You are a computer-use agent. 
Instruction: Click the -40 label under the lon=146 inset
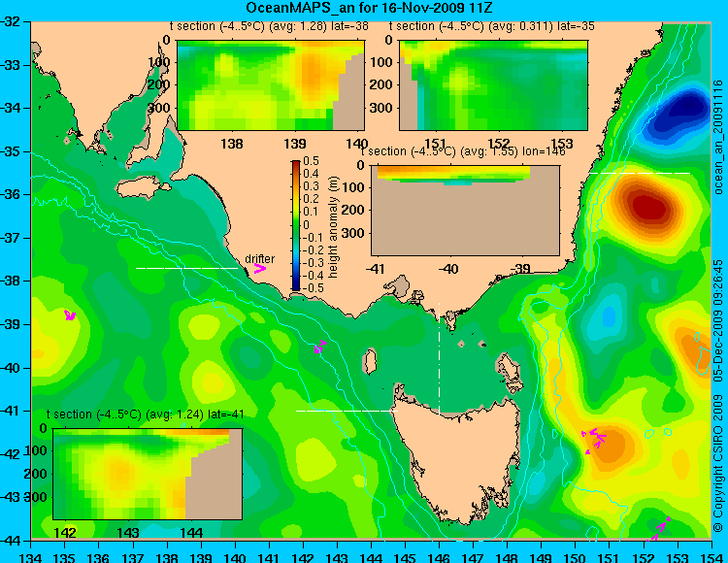click(448, 268)
